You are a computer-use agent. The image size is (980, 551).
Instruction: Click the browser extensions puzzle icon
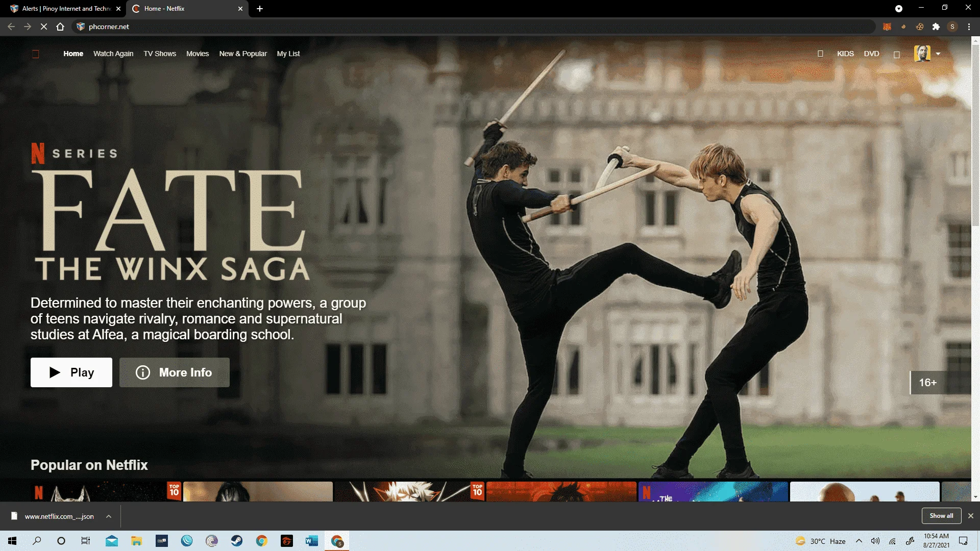pyautogui.click(x=936, y=27)
